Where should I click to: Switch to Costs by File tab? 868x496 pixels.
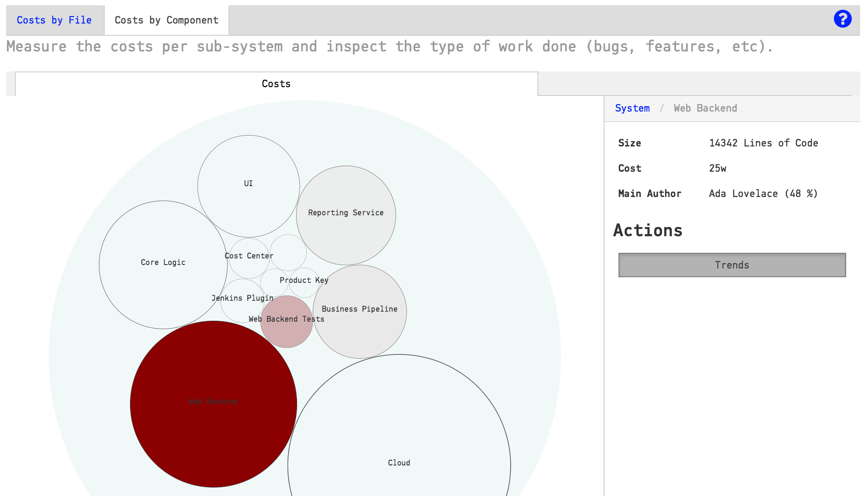54,20
